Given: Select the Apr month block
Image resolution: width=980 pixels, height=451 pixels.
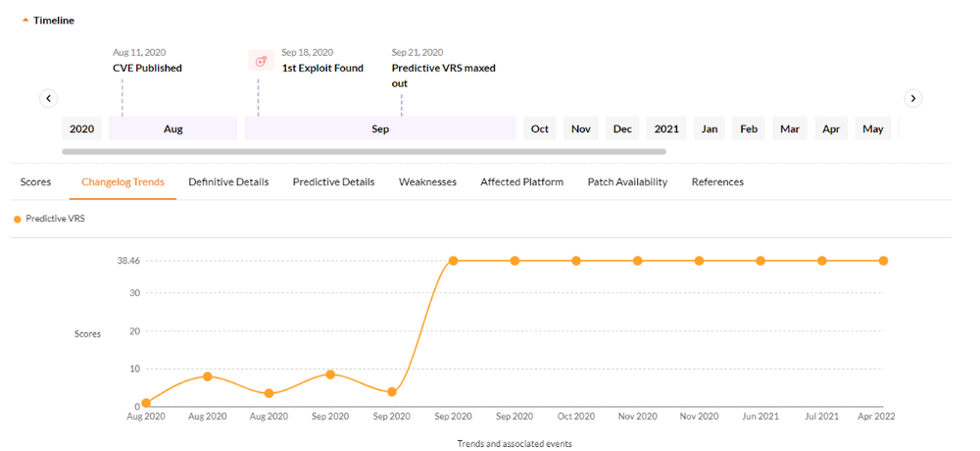Looking at the screenshot, I should pos(831,128).
